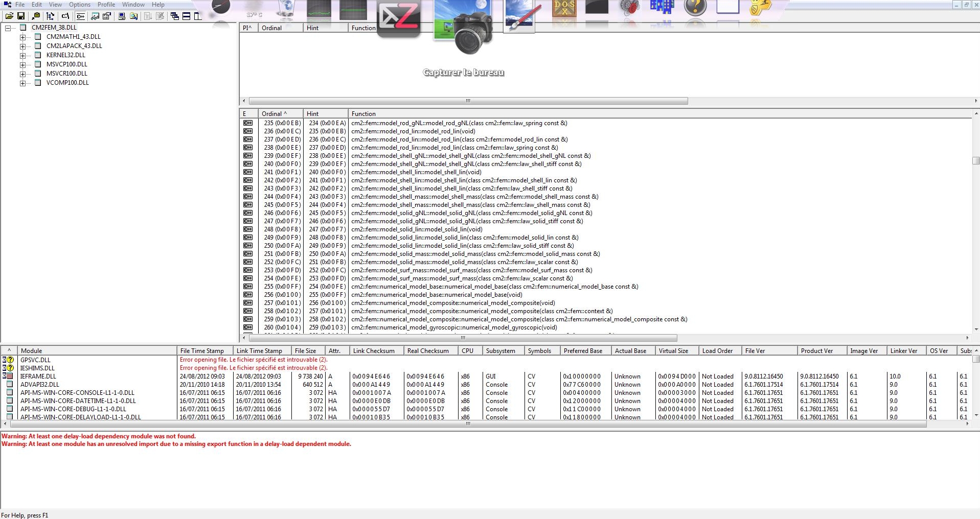Screen dimensions: 980x519
Task: Click the export list horizontal scrollbar
Action: 463,338
